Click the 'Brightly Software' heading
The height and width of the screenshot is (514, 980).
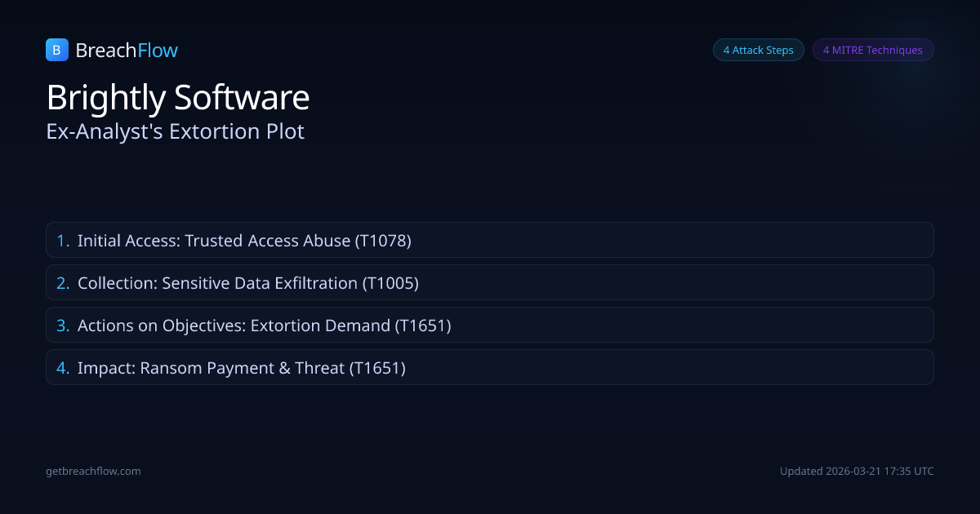(x=178, y=98)
